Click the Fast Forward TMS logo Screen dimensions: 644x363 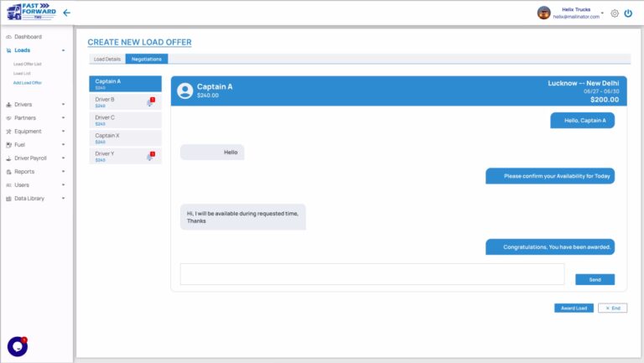[31, 12]
